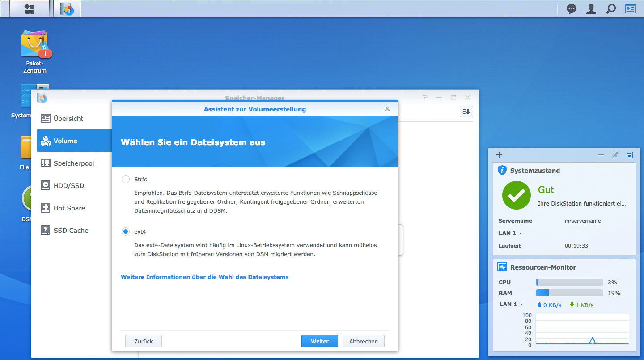
Task: Click the upload speed 0 KB/s
Action: [x=549, y=305]
